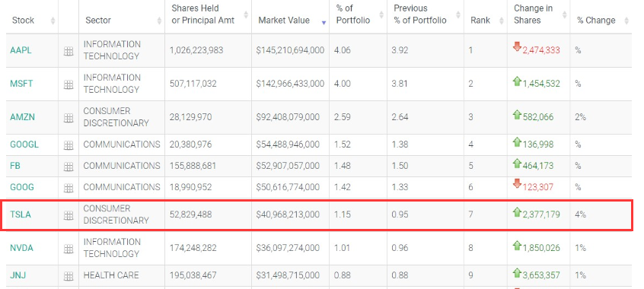Open the NVDA stock link
Image resolution: width=644 pixels, height=289 pixels.
click(x=21, y=248)
